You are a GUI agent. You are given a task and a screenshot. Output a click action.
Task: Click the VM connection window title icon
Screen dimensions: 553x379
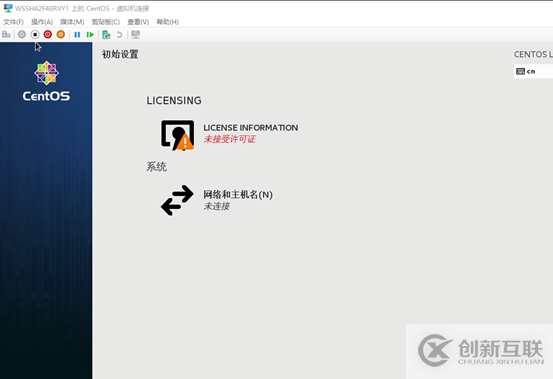coord(8,8)
